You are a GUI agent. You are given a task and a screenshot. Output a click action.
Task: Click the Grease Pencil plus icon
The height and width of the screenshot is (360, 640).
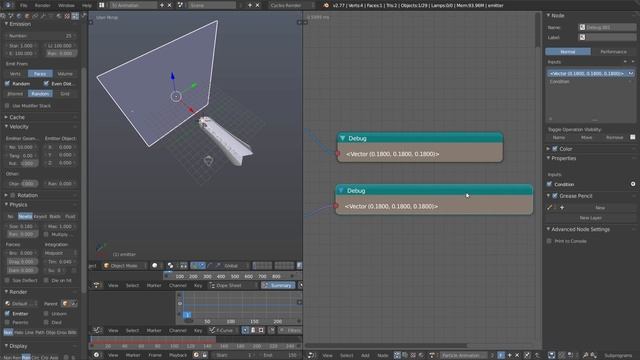pyautogui.click(x=562, y=207)
